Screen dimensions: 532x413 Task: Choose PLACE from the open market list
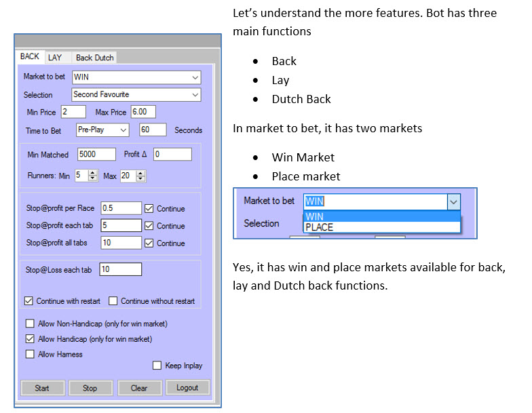pyautogui.click(x=319, y=227)
